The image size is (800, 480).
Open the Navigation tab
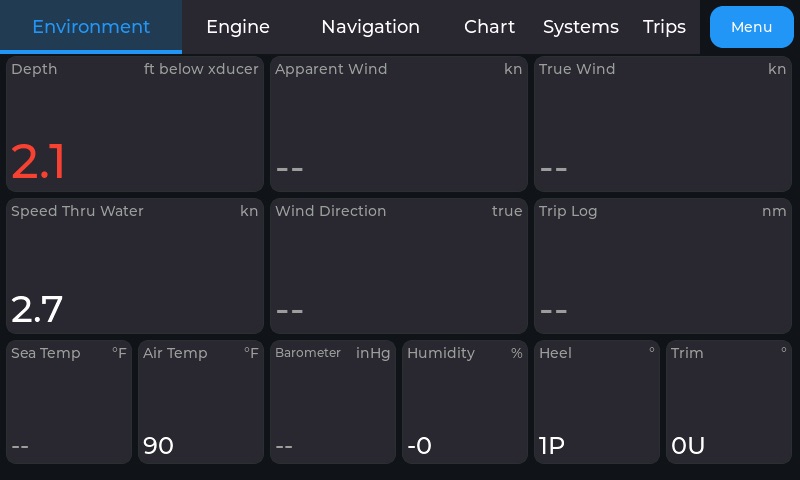tap(370, 27)
